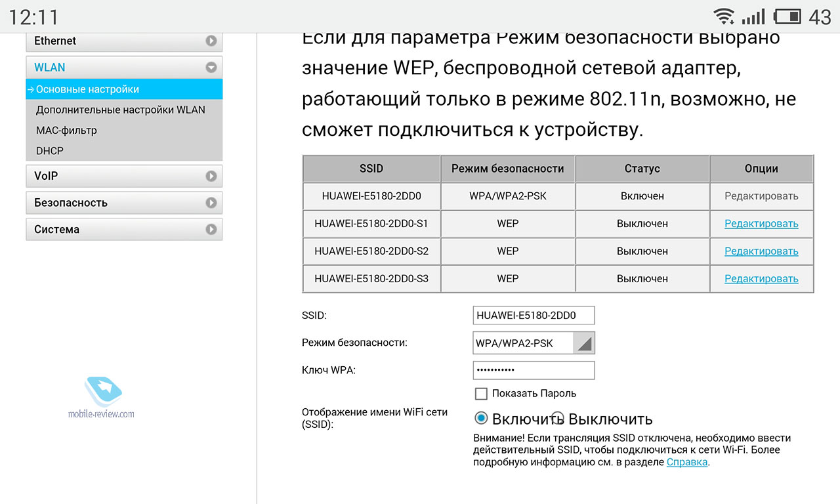Select Основные настройки in WLAN menu
Image resolution: width=840 pixels, height=504 pixels.
[x=124, y=89]
